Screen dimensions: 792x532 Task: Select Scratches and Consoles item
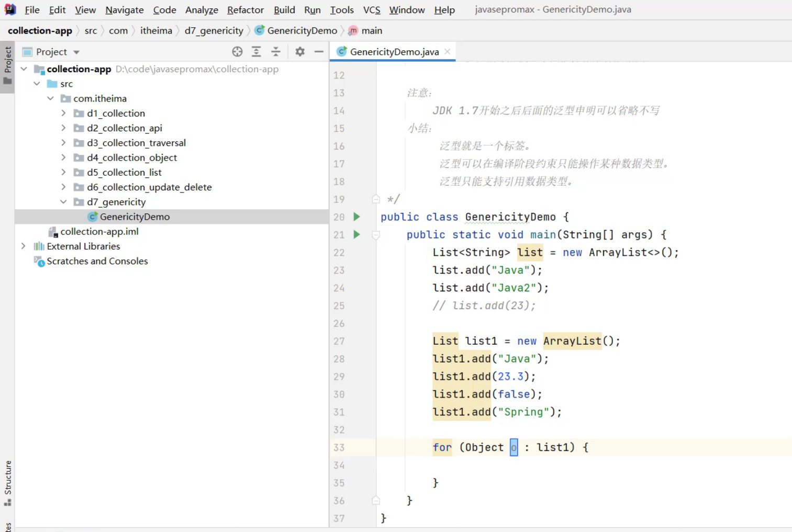click(x=97, y=261)
